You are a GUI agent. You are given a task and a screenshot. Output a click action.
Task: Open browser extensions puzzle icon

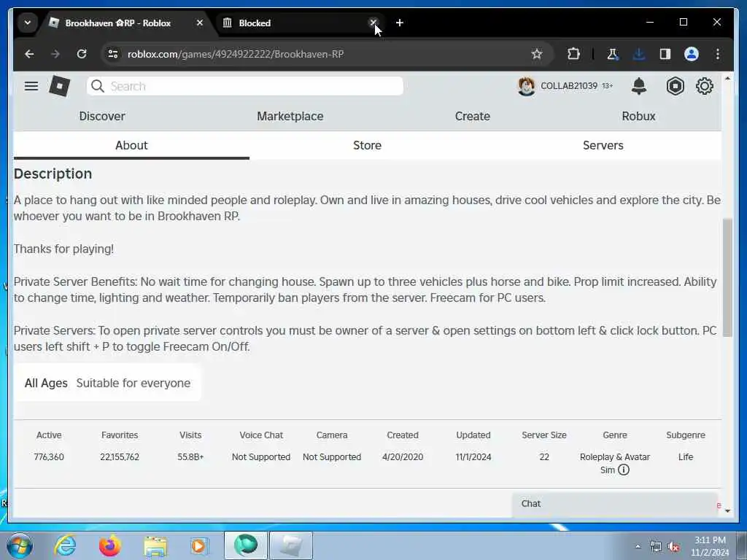coord(573,54)
